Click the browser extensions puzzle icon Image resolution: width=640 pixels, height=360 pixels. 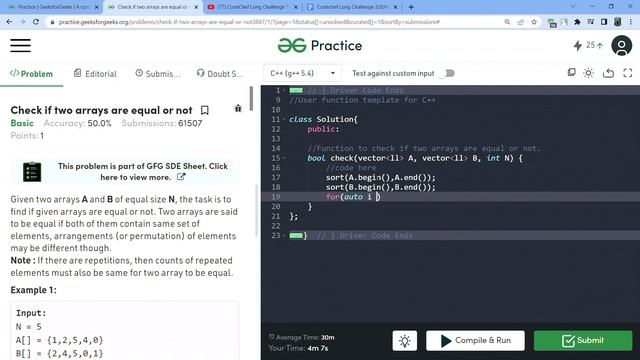[x=577, y=22]
